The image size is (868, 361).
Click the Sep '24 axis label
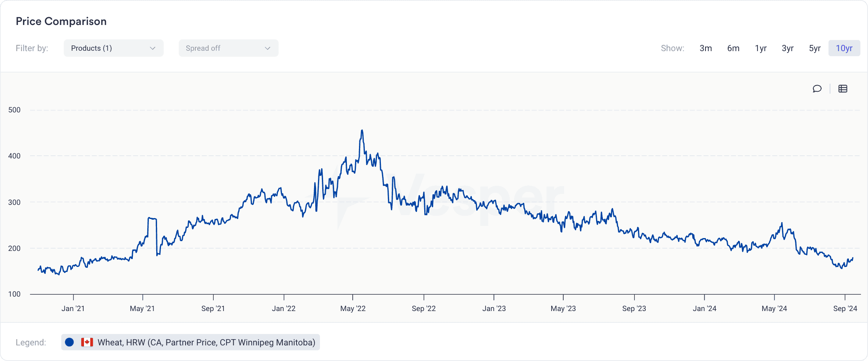pos(845,308)
